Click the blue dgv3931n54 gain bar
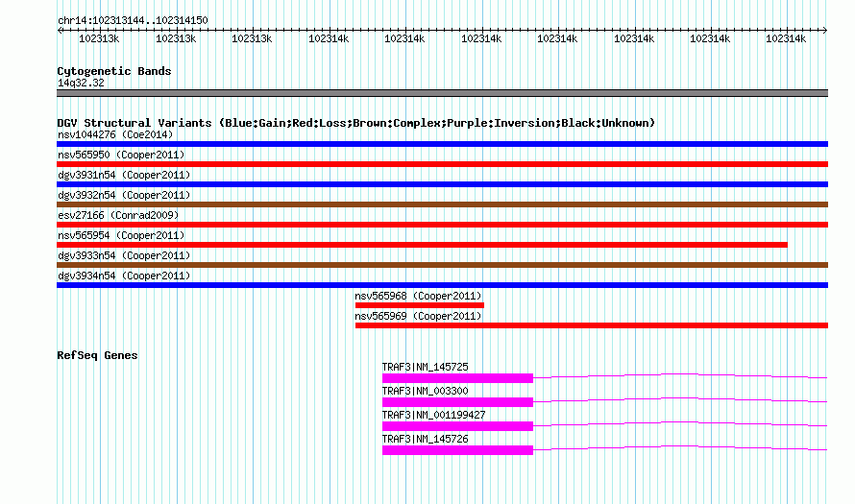855x504 pixels. click(x=442, y=184)
